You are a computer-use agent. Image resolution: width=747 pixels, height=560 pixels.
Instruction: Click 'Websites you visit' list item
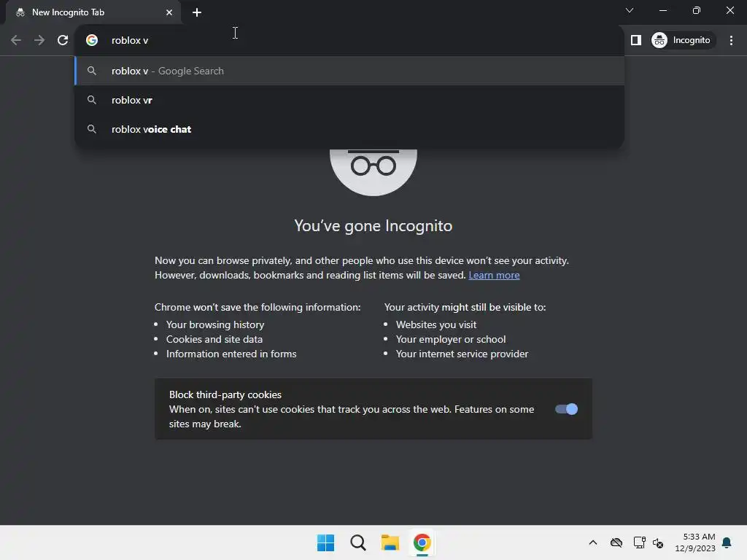point(436,324)
